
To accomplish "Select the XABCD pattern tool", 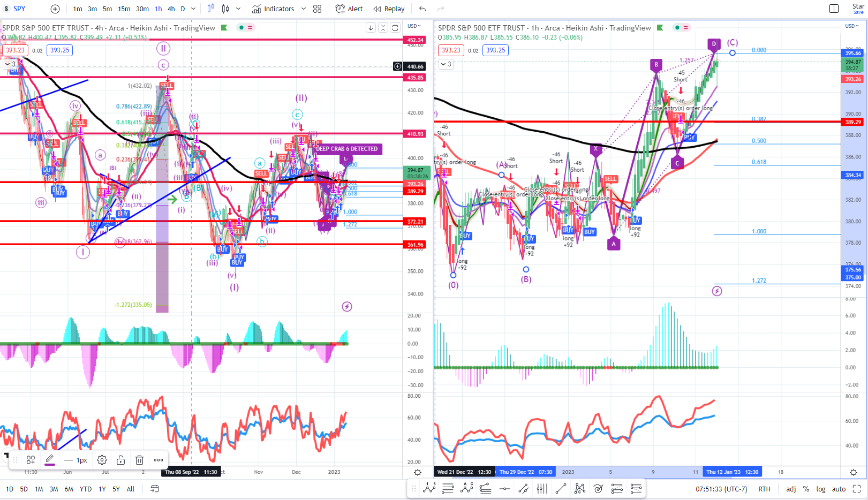I will click(x=579, y=488).
